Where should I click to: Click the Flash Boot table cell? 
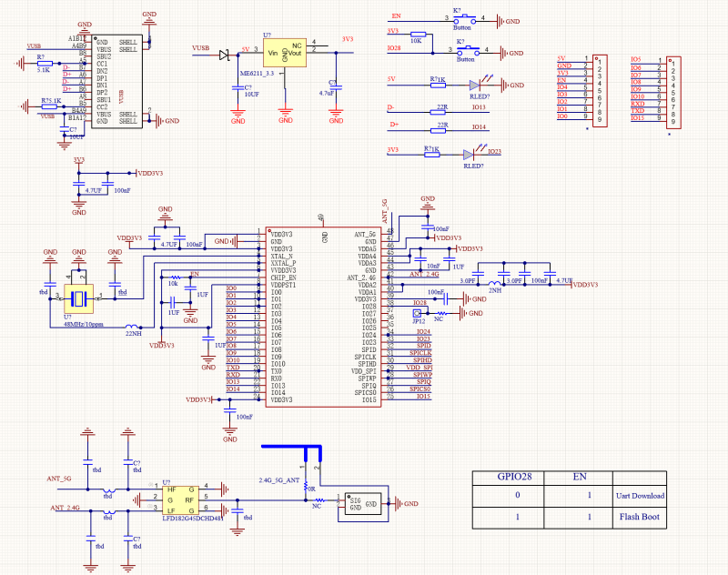coord(640,517)
